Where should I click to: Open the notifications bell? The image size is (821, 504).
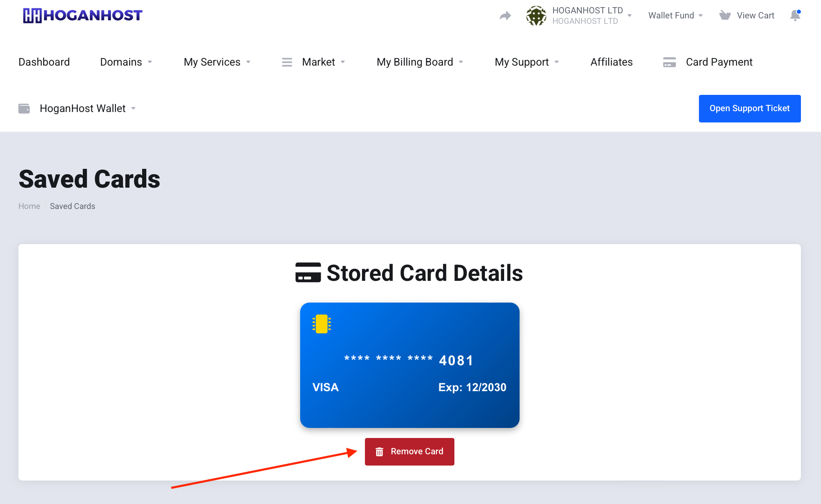[795, 15]
